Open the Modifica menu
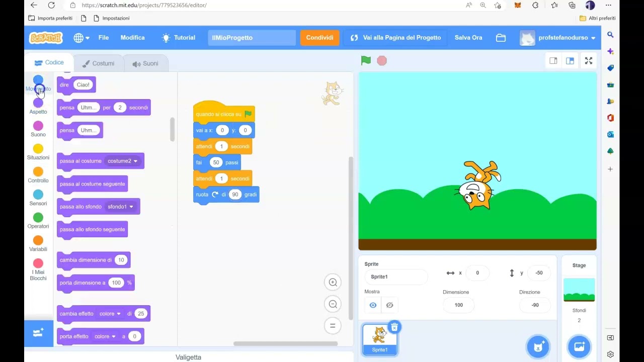This screenshot has height=362, width=644. pyautogui.click(x=133, y=38)
